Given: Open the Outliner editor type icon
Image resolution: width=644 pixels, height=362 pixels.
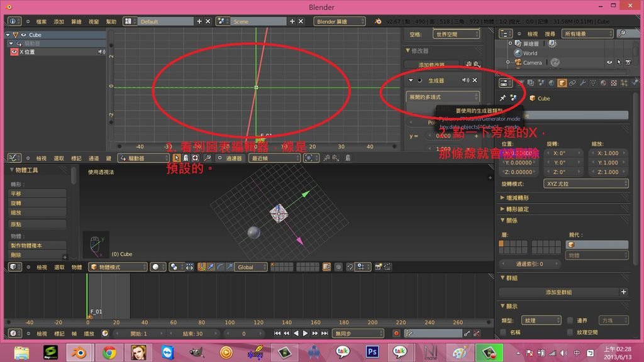Looking at the screenshot, I should click(505, 34).
